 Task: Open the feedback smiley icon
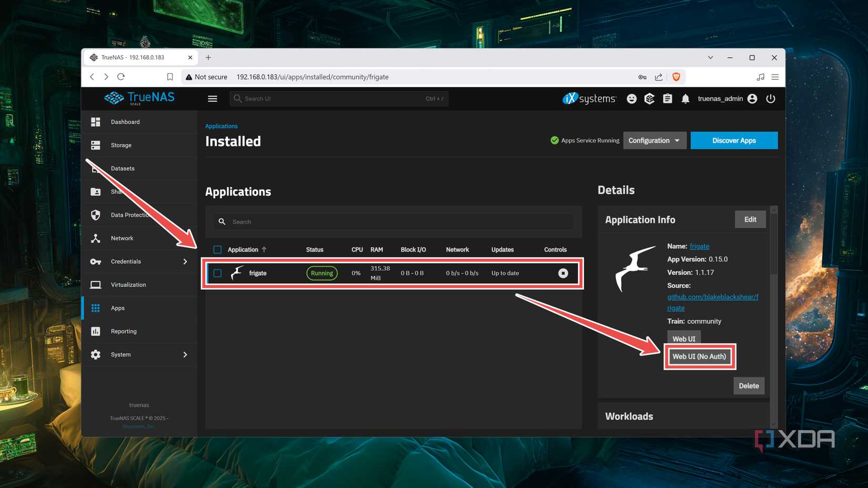coord(632,99)
